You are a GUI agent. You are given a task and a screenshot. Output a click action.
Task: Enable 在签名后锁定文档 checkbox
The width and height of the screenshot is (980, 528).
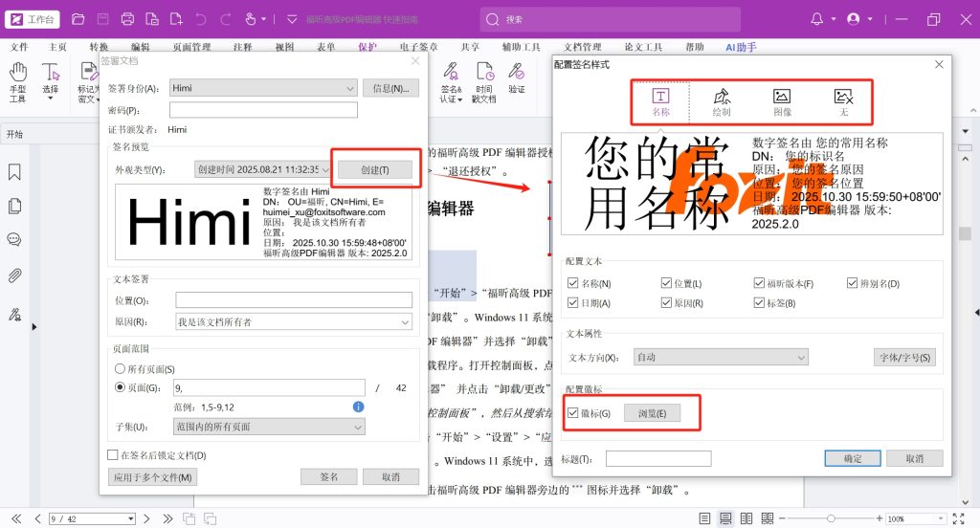click(113, 455)
